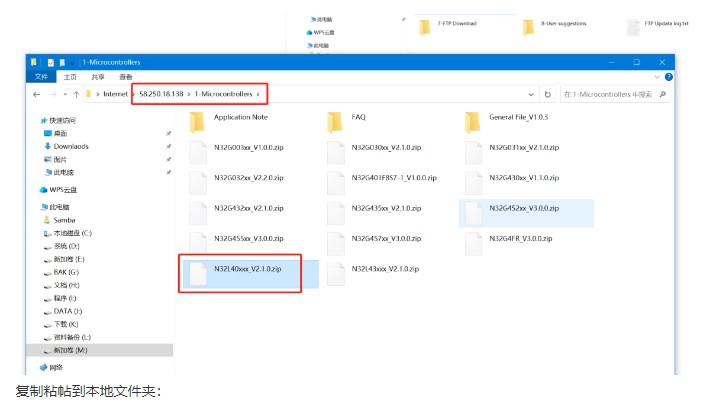Open BAK (G:) drive
Viewport: 720px width, 405px height.
pos(66,272)
